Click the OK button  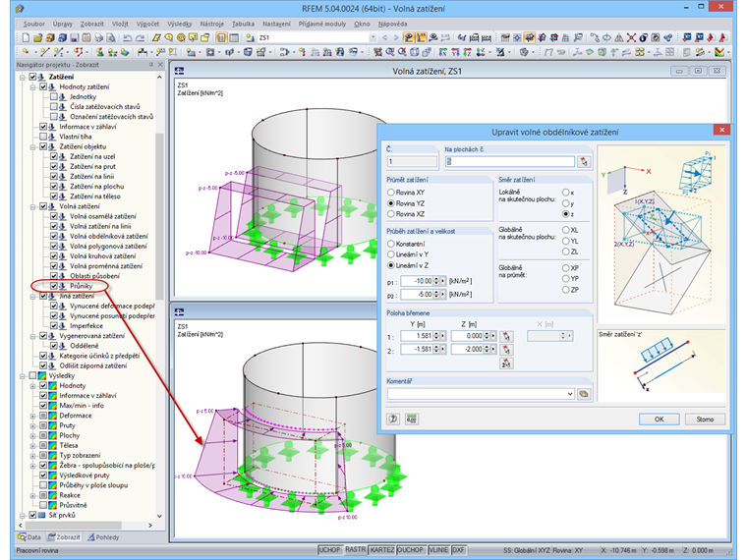(659, 420)
